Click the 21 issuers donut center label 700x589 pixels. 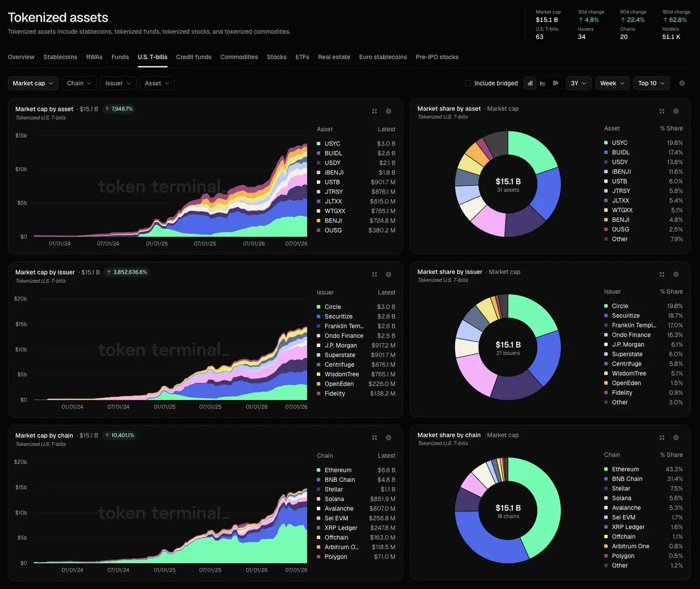coord(508,353)
